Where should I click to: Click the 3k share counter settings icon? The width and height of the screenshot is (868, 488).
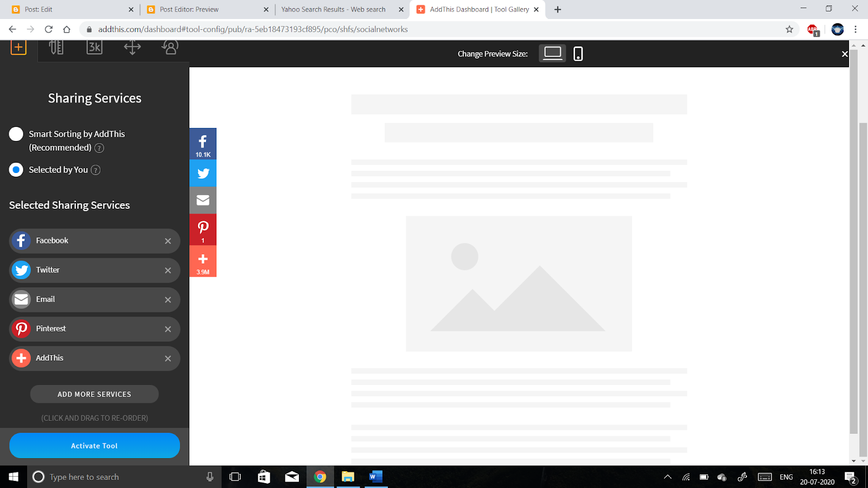coord(94,47)
